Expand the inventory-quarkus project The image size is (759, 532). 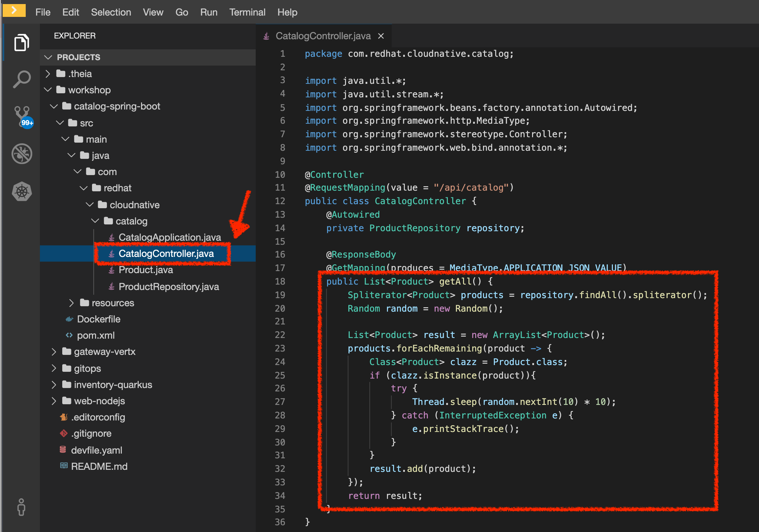[x=54, y=384]
